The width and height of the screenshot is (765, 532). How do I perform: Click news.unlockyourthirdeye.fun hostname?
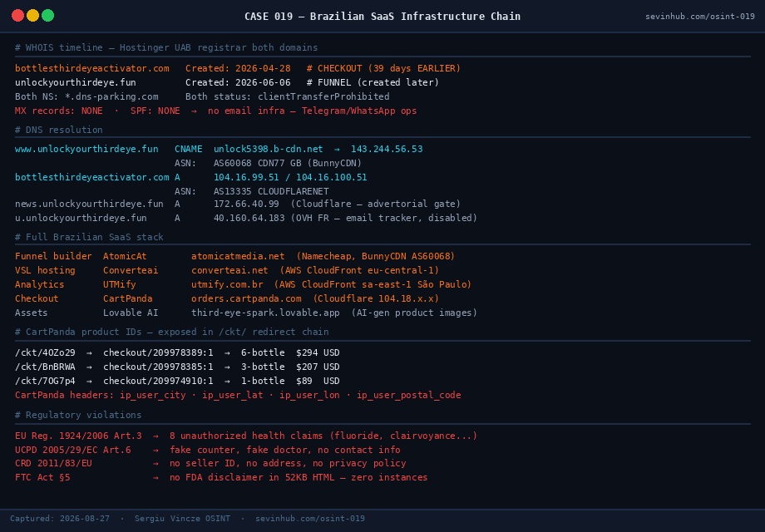pyautogui.click(x=89, y=204)
